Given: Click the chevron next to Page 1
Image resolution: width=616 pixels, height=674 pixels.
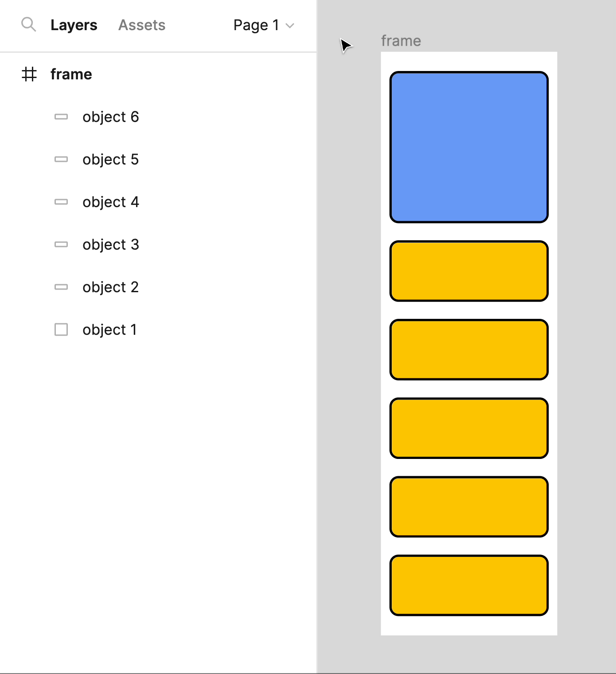Looking at the screenshot, I should point(290,26).
